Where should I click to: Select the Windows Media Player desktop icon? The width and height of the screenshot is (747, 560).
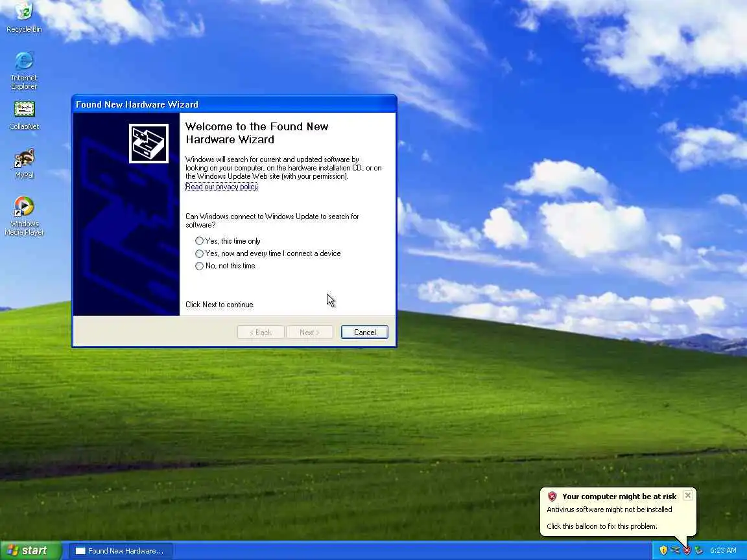(24, 215)
